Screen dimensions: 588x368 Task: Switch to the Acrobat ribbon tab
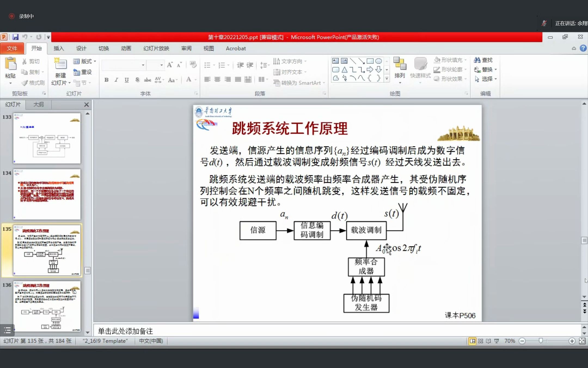[235, 48]
